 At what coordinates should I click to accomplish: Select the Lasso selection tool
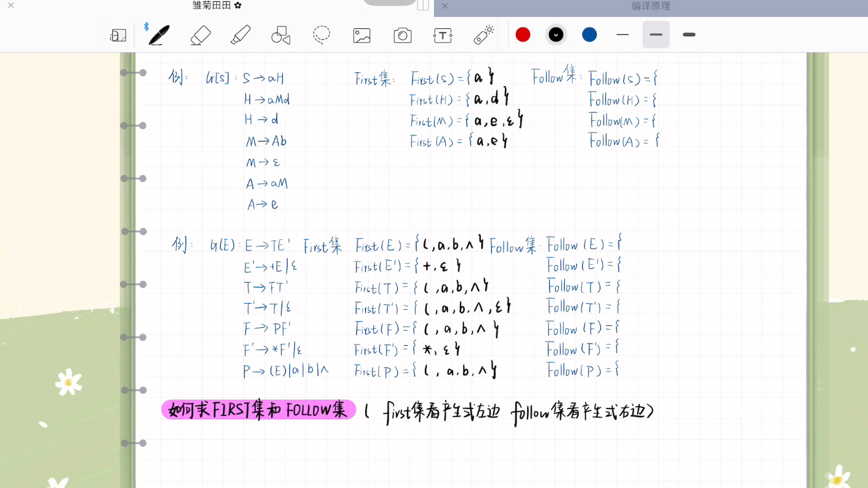coord(321,35)
